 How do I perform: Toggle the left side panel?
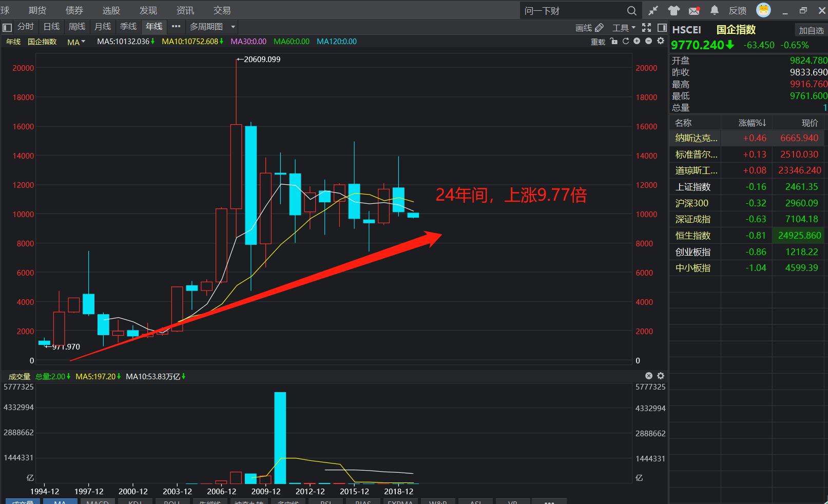[7, 27]
